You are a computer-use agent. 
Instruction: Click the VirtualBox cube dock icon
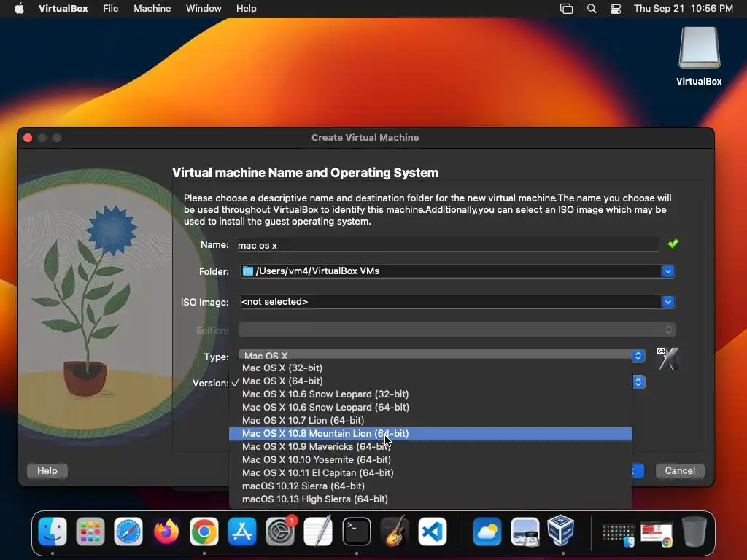[x=561, y=531]
